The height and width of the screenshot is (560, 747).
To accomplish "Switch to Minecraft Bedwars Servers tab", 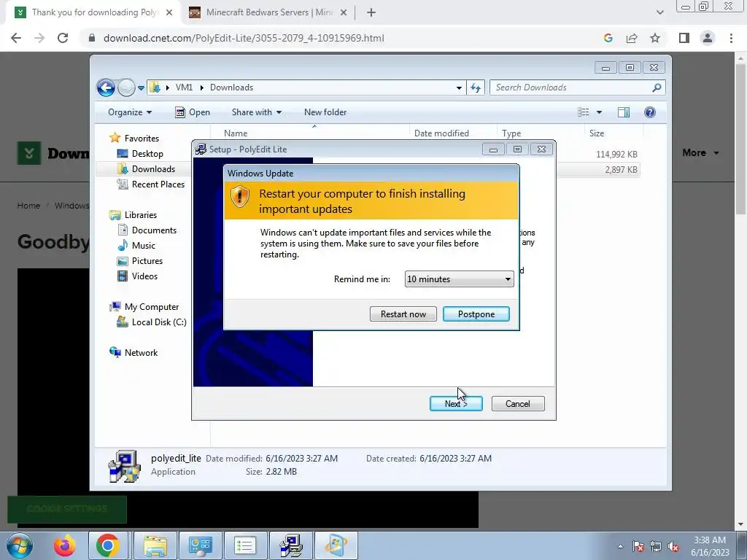I will [x=268, y=12].
